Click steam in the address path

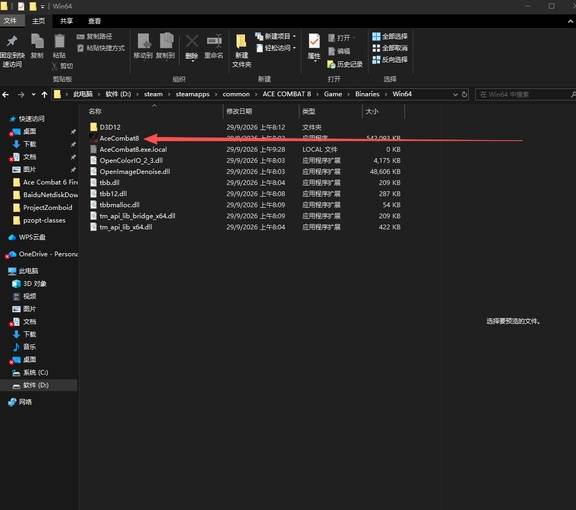point(153,94)
